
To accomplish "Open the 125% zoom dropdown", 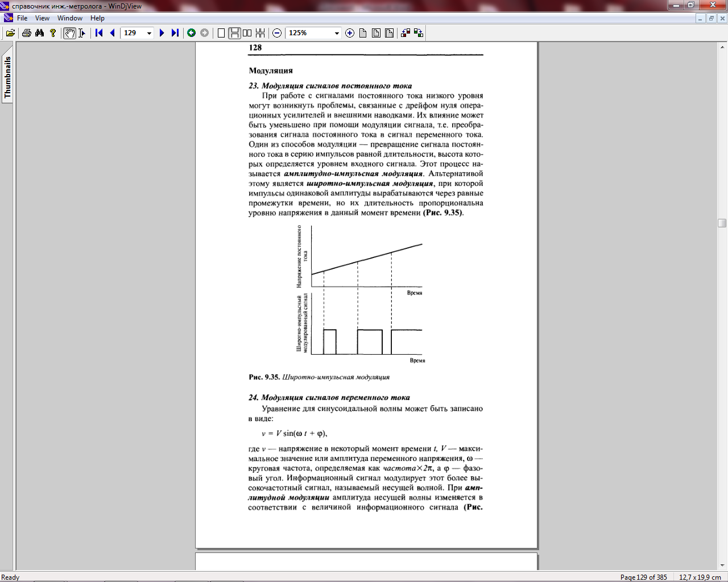I will (337, 33).
